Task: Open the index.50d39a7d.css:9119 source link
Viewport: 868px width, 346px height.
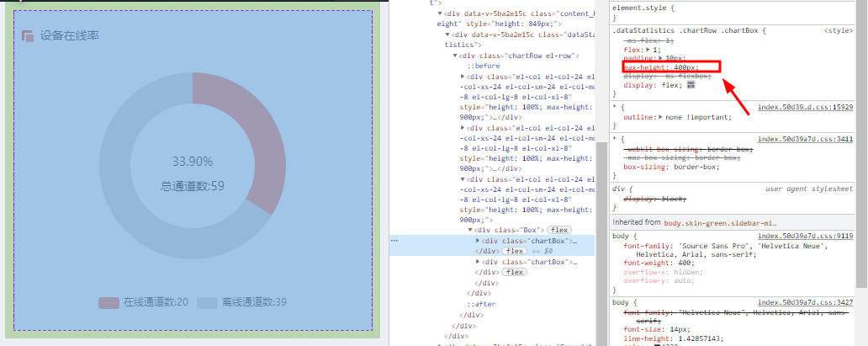Action: (805, 237)
